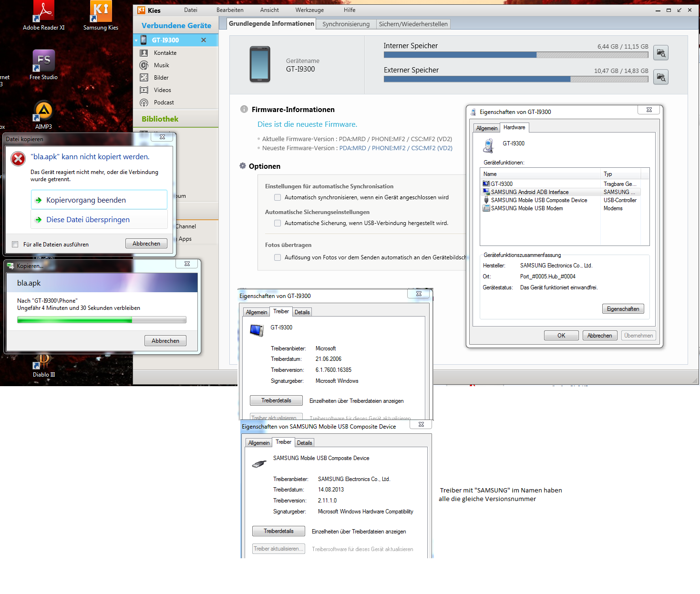Click Eigenschaften button in Hardware tab

(x=623, y=309)
